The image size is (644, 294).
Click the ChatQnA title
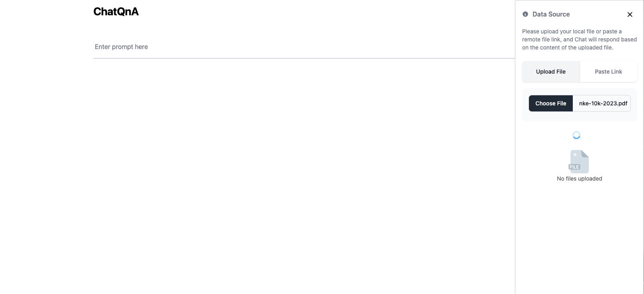coord(116,12)
